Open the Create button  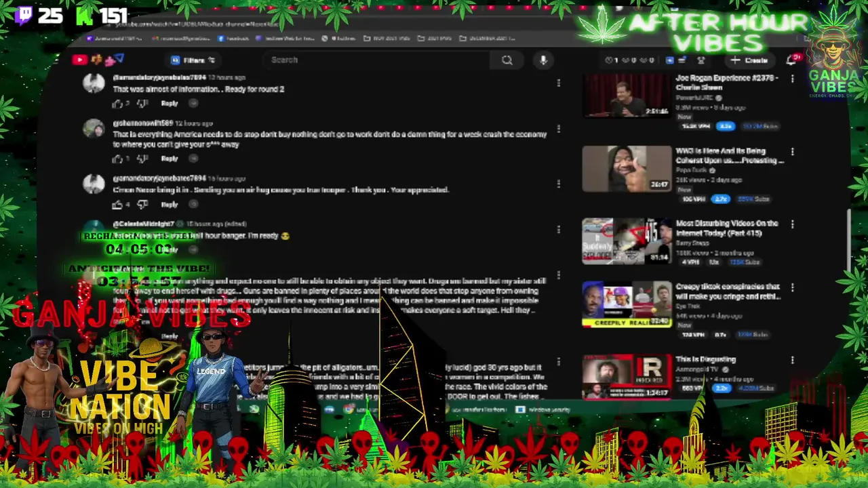pos(750,60)
